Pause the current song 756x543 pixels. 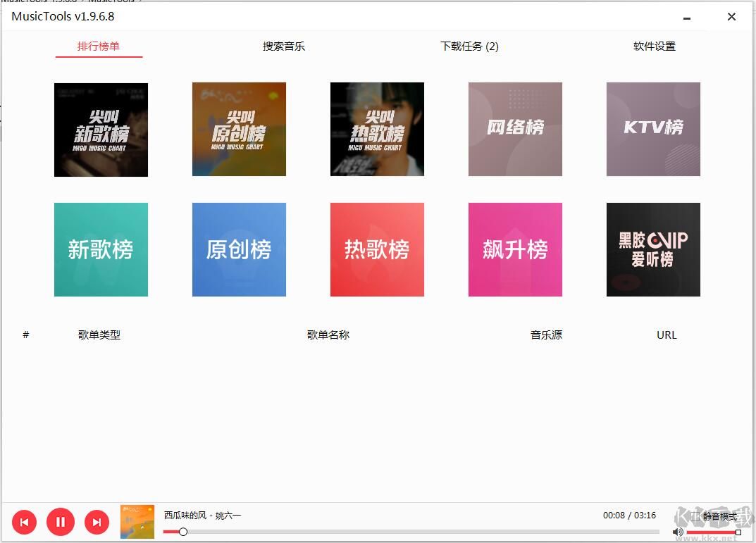[x=61, y=522]
